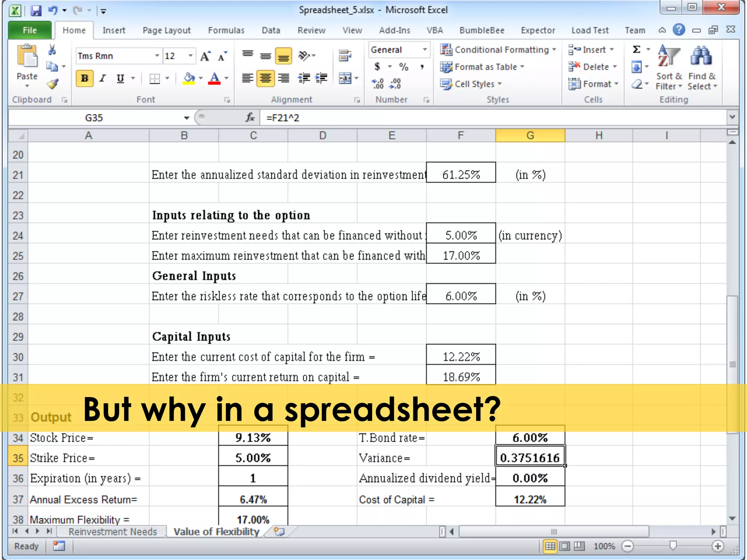Image resolution: width=747 pixels, height=560 pixels.
Task: Toggle Underline formatting
Action: (120, 78)
